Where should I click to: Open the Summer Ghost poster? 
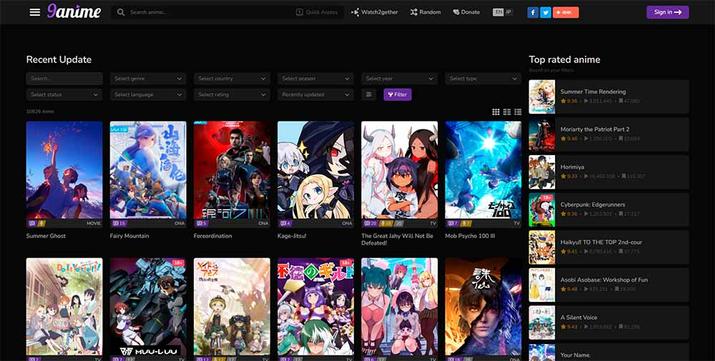click(x=64, y=170)
